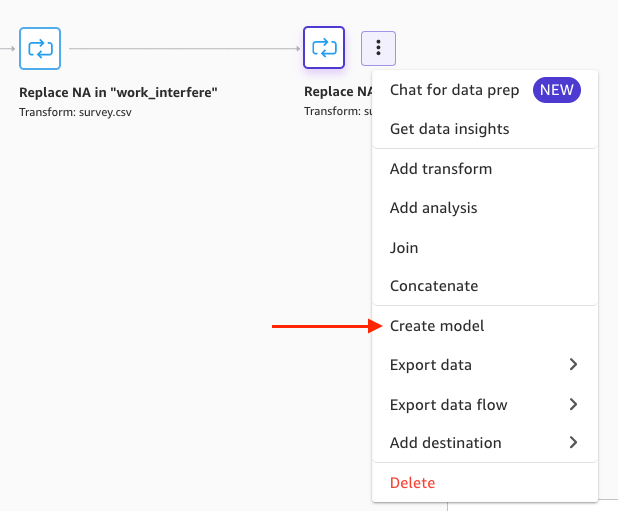Click the Add destination label
618x511 pixels.
tap(445, 442)
